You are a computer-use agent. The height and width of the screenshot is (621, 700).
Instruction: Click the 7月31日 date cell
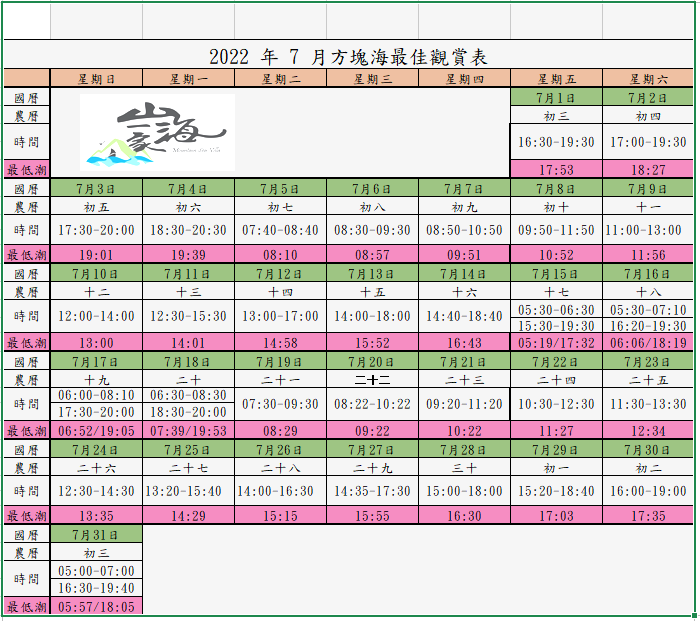97,534
